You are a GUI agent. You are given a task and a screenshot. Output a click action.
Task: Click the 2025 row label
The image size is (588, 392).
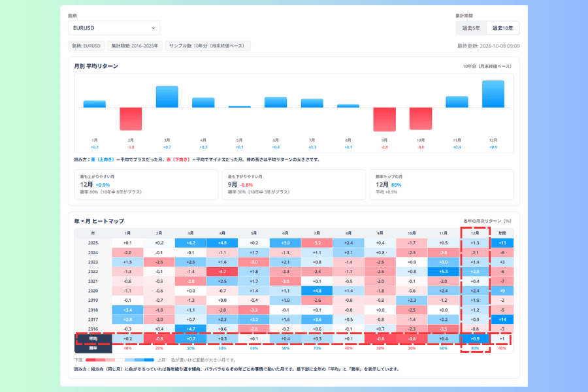[x=93, y=242]
